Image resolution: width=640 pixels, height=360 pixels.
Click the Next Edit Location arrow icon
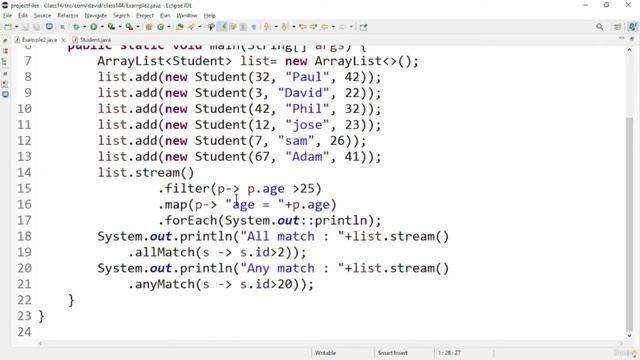pos(313,27)
